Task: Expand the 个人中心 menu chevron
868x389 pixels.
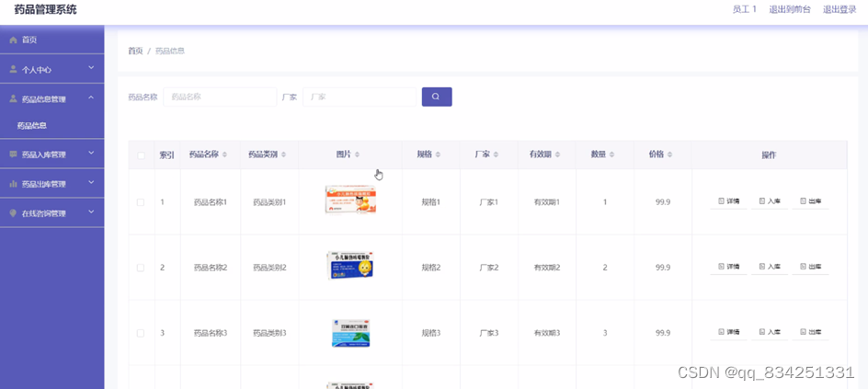Action: tap(91, 68)
